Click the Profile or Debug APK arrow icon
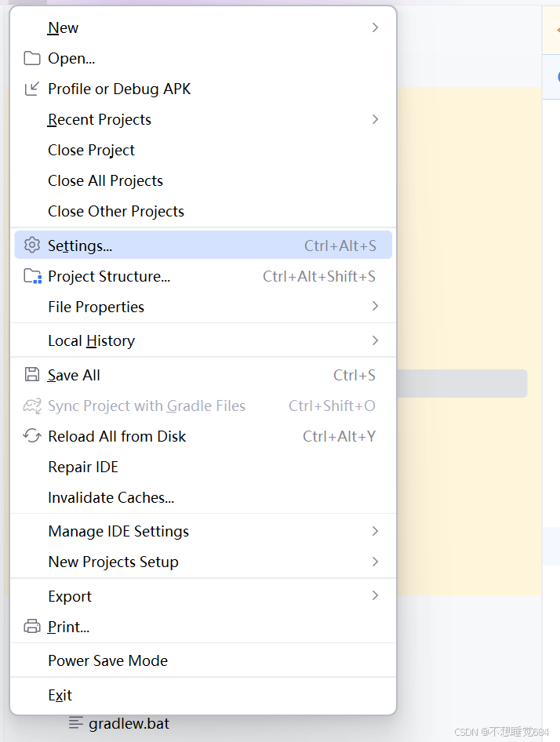This screenshot has width=560, height=742. pos(31,89)
